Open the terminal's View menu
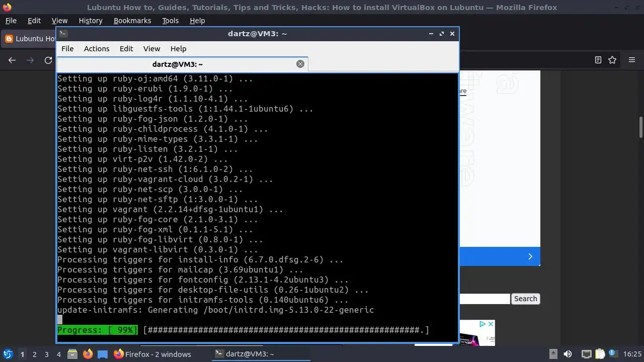The width and height of the screenshot is (644, 362). tap(151, 49)
